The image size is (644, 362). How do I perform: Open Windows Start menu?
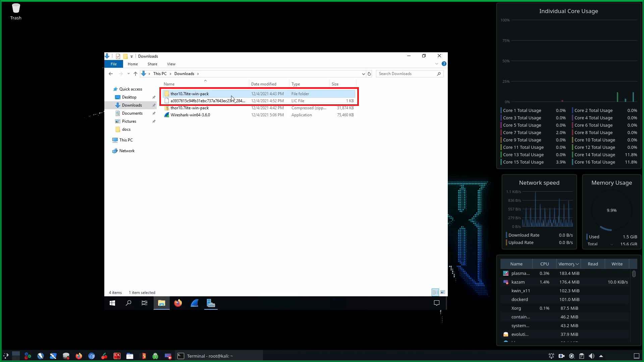pyautogui.click(x=112, y=303)
